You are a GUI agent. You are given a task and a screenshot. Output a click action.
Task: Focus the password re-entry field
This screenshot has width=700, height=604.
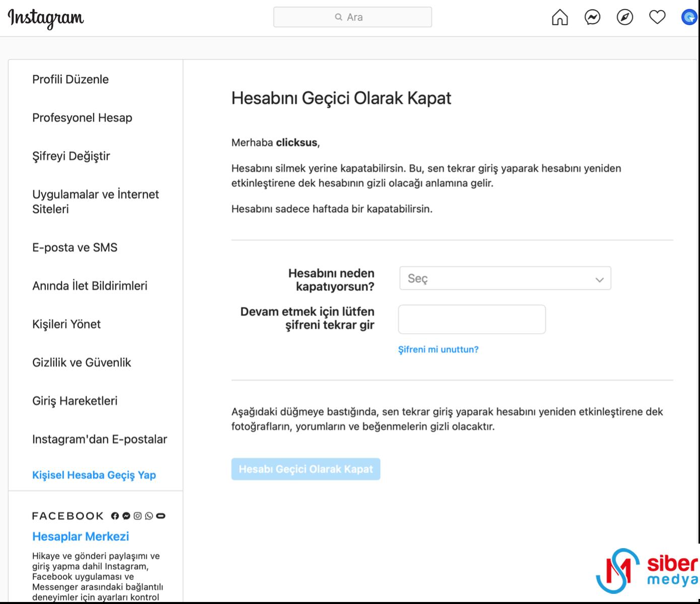(x=471, y=319)
